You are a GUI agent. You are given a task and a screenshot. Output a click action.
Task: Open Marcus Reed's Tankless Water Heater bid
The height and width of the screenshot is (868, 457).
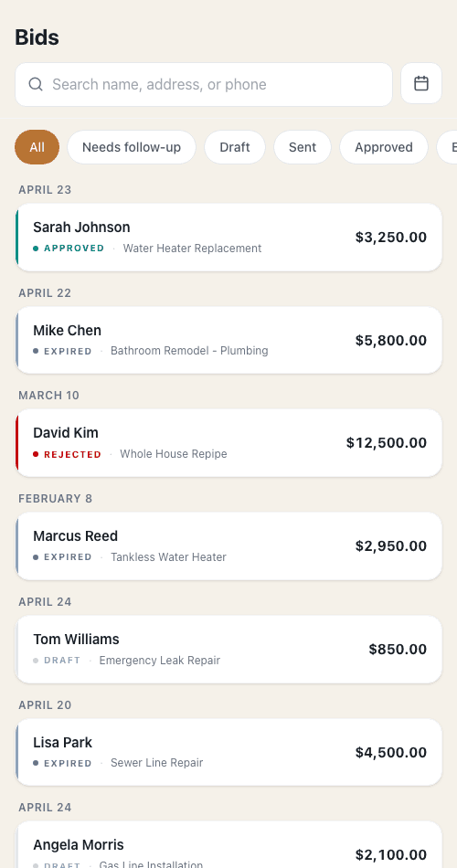pyautogui.click(x=228, y=545)
